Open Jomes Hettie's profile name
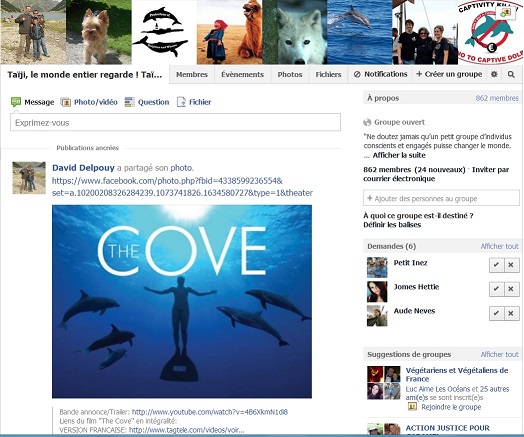This screenshot has width=524, height=437. click(x=416, y=287)
